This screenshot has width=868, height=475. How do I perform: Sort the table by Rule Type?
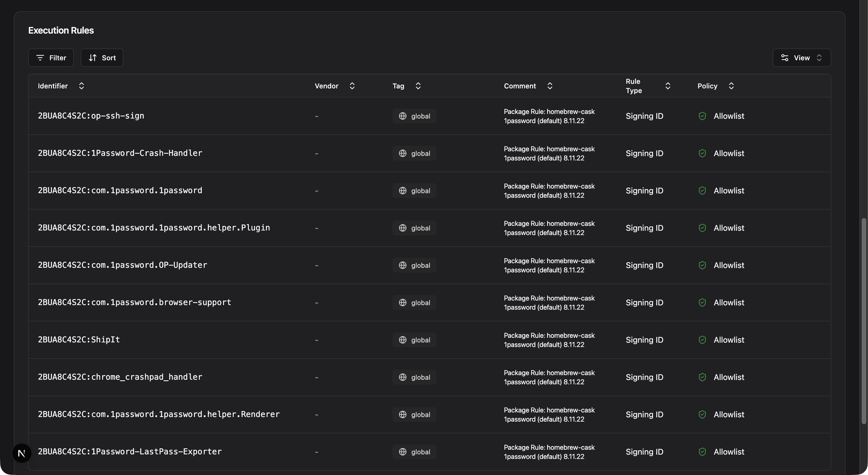pyautogui.click(x=668, y=86)
